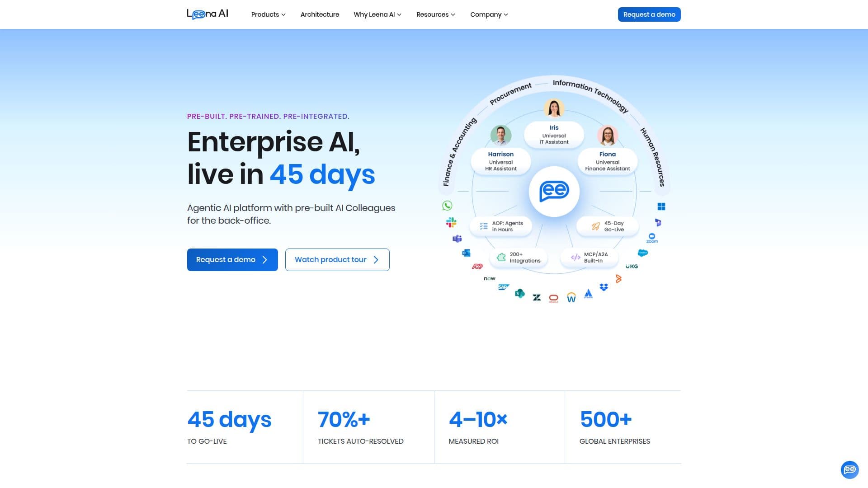
Task: Click the Zendesk logo icon
Action: click(537, 297)
